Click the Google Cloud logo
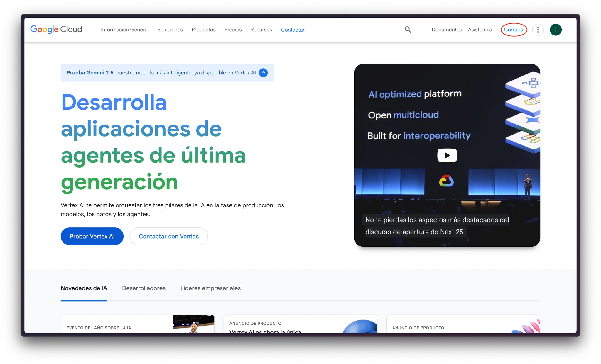 point(56,29)
